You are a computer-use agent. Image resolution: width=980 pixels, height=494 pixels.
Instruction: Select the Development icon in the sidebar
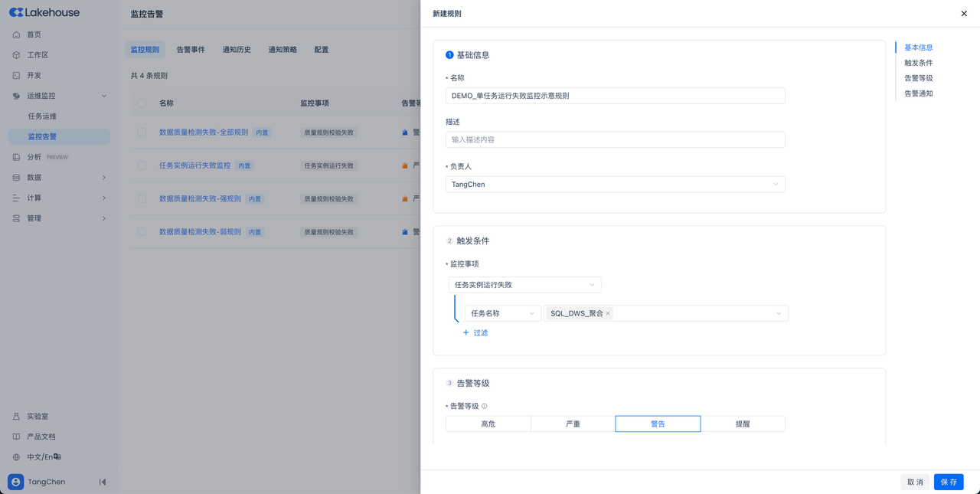click(16, 76)
